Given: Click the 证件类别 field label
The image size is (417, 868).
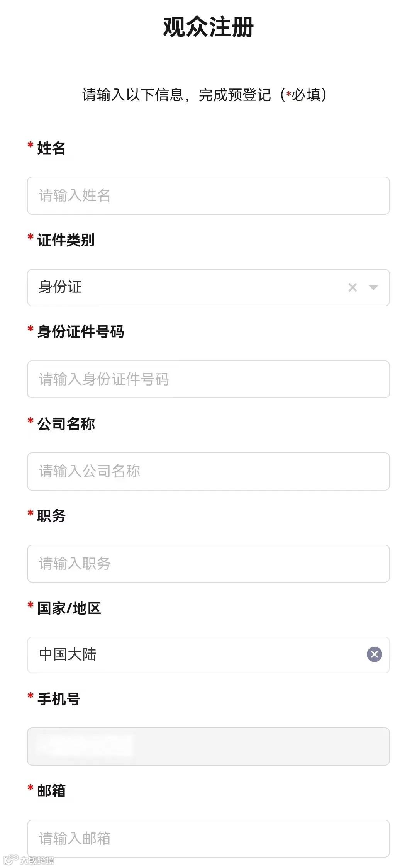Looking at the screenshot, I should pyautogui.click(x=66, y=240).
